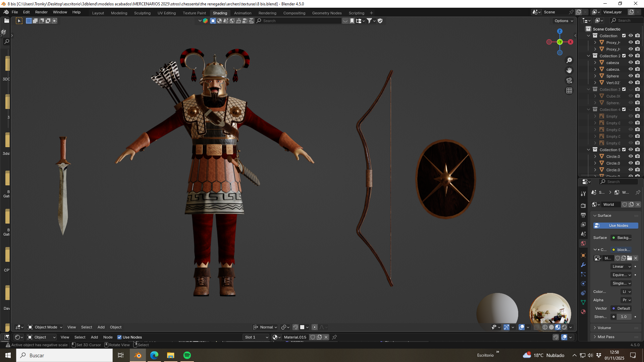Click the Use Nodes button under Surface
This screenshot has height=362, width=644.
[616, 226]
